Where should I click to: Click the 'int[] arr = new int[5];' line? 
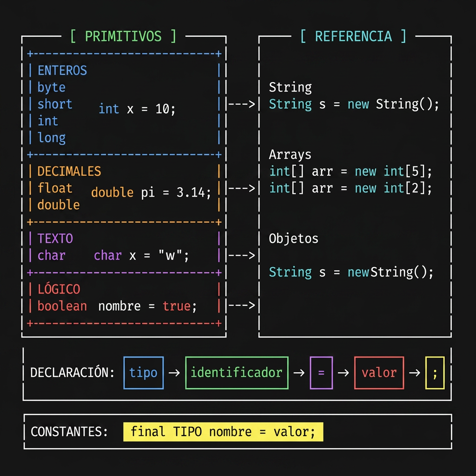(350, 172)
